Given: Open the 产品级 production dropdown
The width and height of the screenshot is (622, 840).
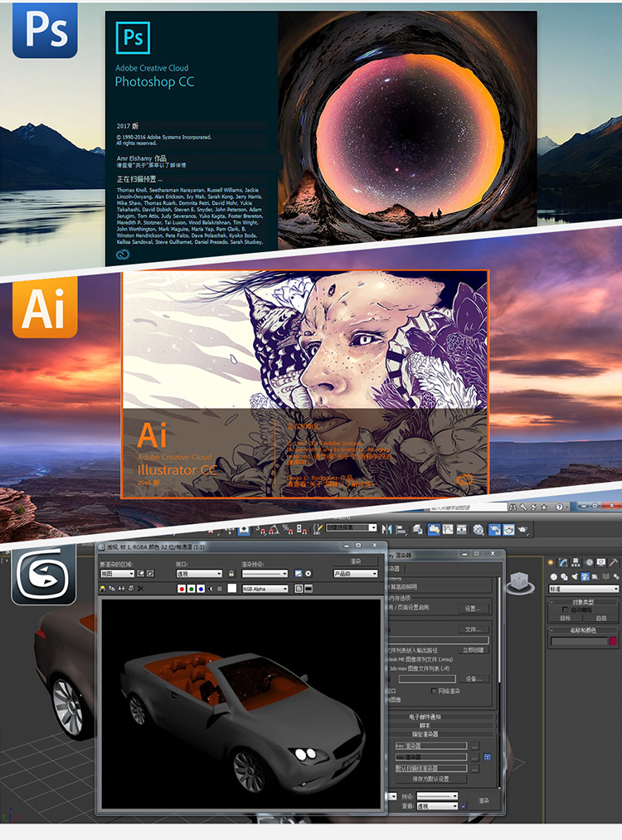Looking at the screenshot, I should click(356, 574).
